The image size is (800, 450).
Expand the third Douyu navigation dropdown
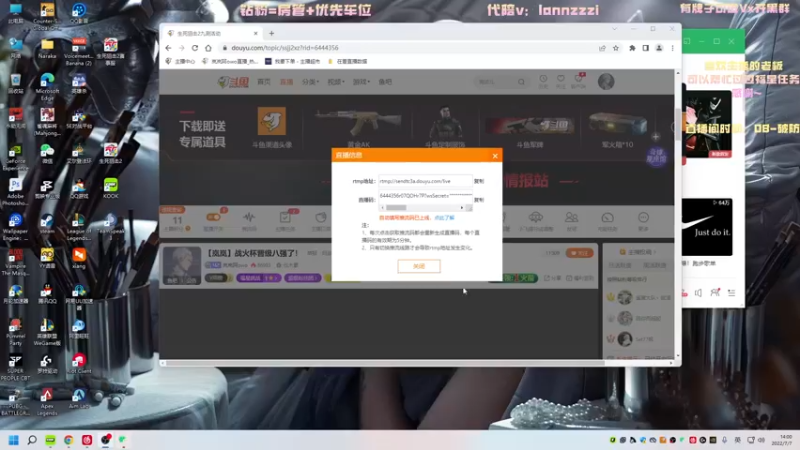[x=310, y=82]
